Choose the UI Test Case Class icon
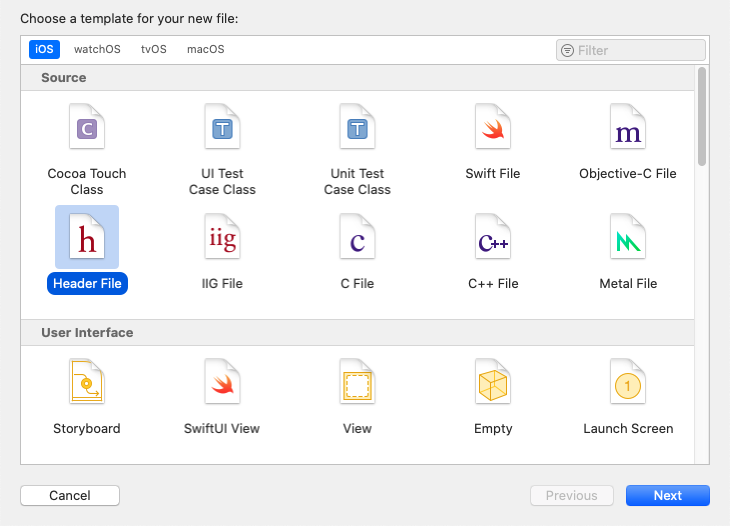The width and height of the screenshot is (730, 526). pyautogui.click(x=222, y=126)
